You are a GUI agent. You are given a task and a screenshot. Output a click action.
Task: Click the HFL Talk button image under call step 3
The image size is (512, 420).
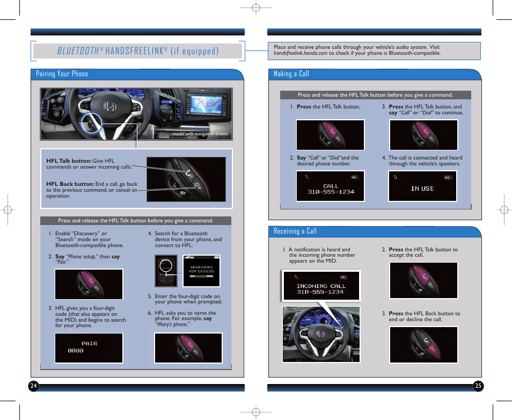pyautogui.click(x=423, y=135)
